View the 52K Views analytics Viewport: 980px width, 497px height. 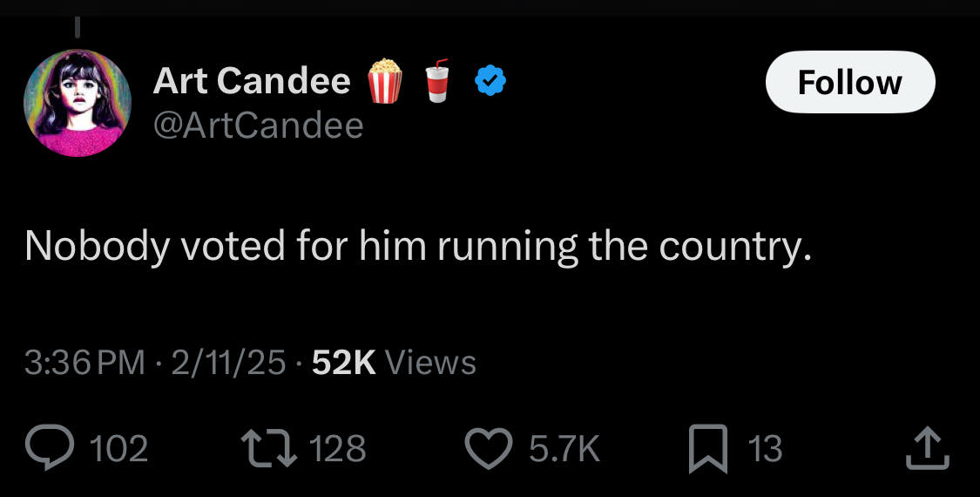394,362
